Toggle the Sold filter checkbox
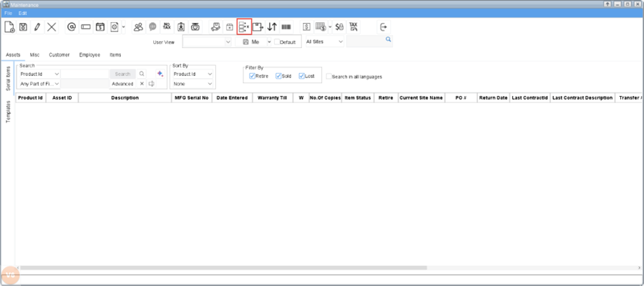Screen dimensions: 644x286 point(278,76)
